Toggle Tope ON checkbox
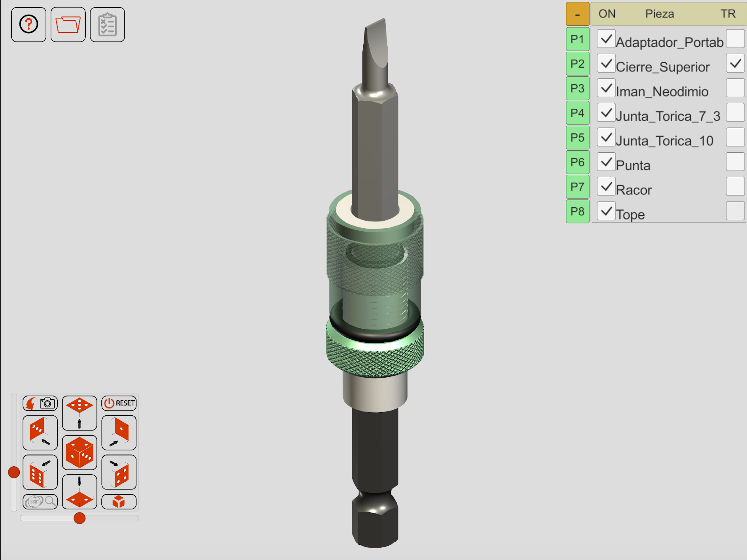Screen dimensions: 747x560 (606, 211)
